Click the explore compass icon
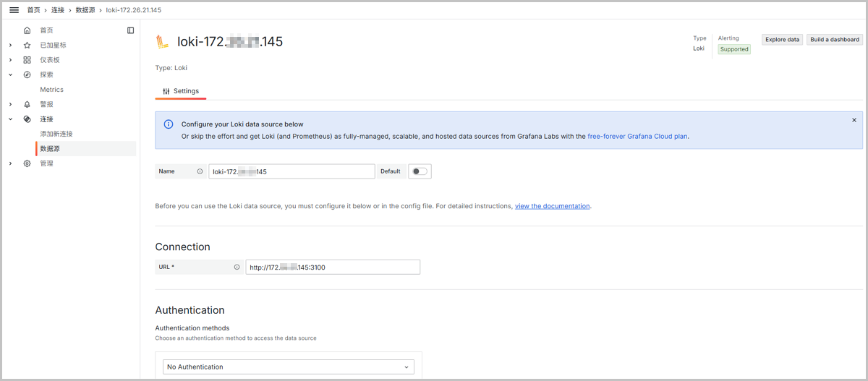Screen dimensions: 868x381 click(x=27, y=74)
